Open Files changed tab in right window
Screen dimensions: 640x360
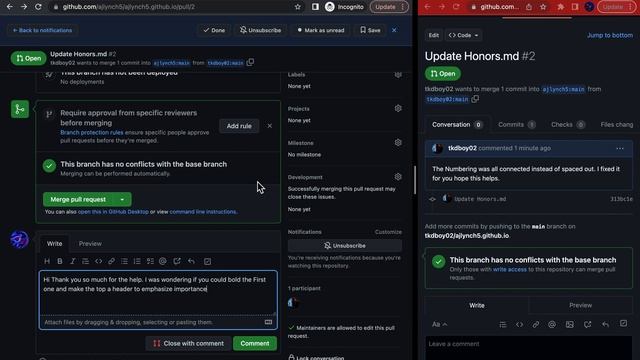click(x=617, y=124)
